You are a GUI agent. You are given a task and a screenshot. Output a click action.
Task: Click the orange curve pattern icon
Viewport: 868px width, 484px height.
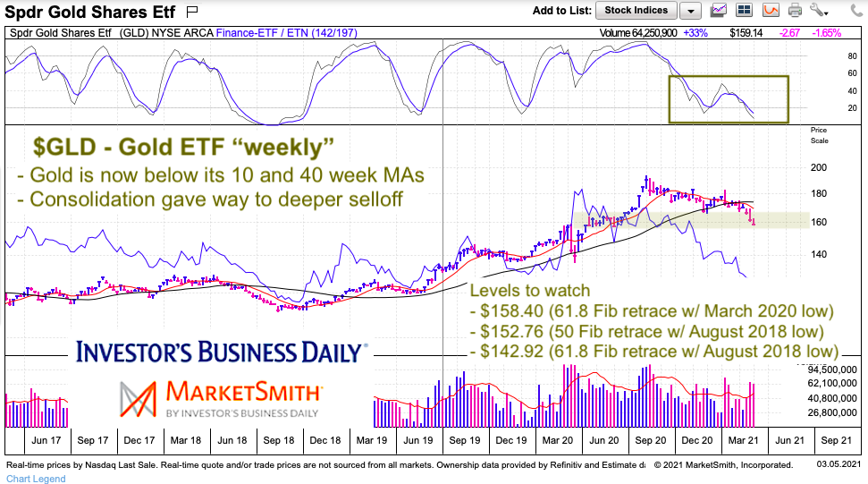coord(771,10)
